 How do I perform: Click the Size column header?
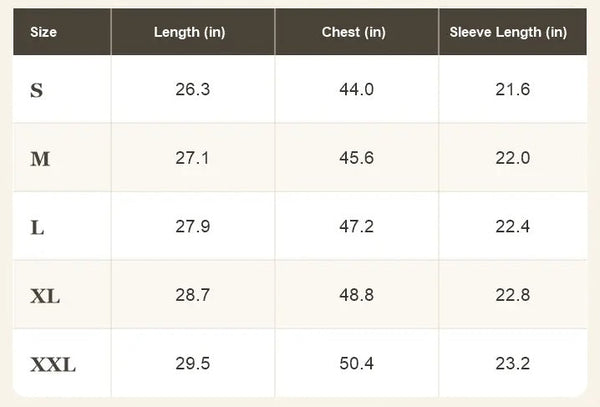(43, 32)
